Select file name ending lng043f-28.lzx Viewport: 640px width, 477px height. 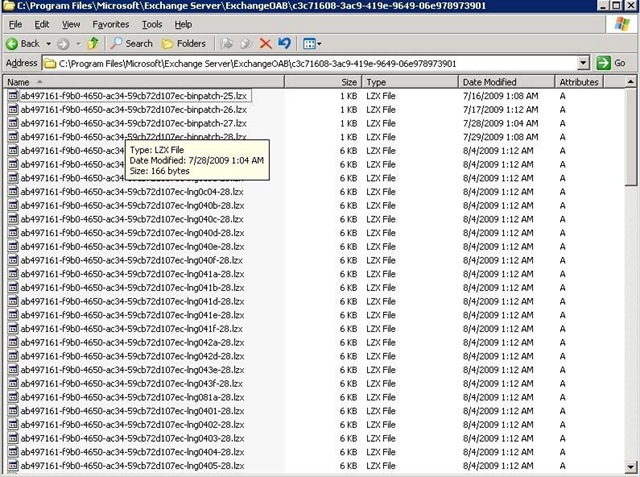[131, 384]
